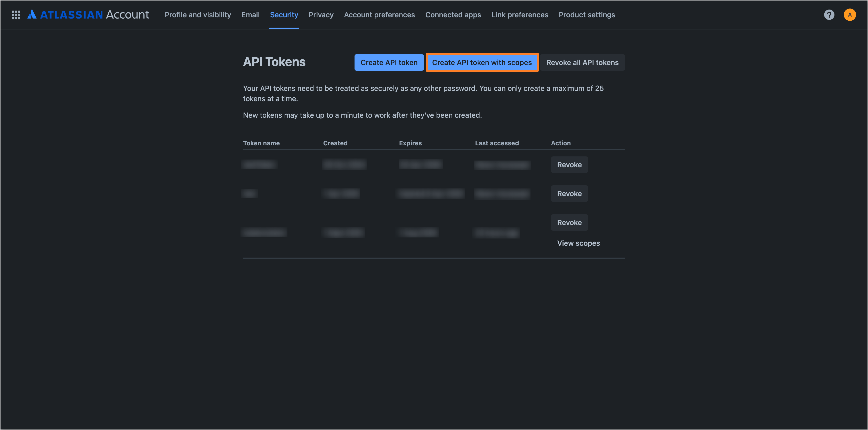This screenshot has height=430, width=868.
Task: Navigate to Privacy settings
Action: pos(321,14)
